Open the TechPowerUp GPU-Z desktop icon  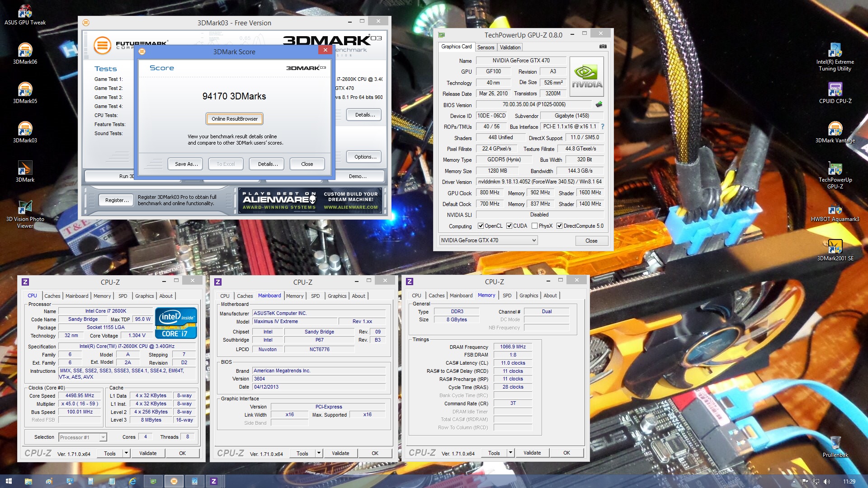click(x=835, y=175)
